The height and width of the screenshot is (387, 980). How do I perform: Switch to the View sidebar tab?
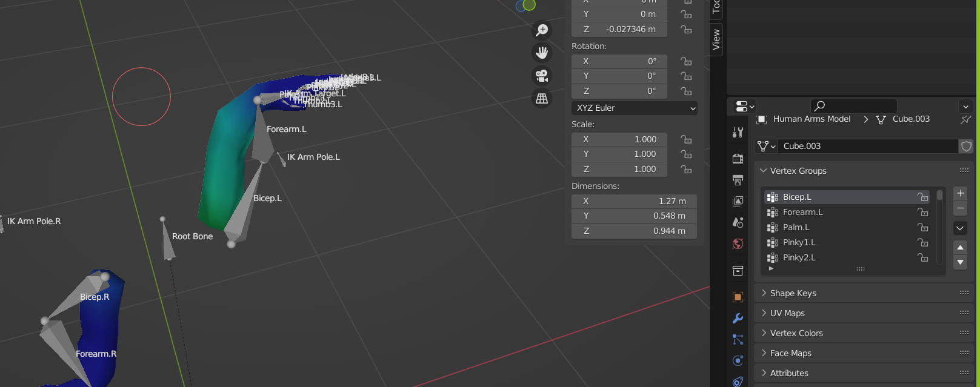716,39
